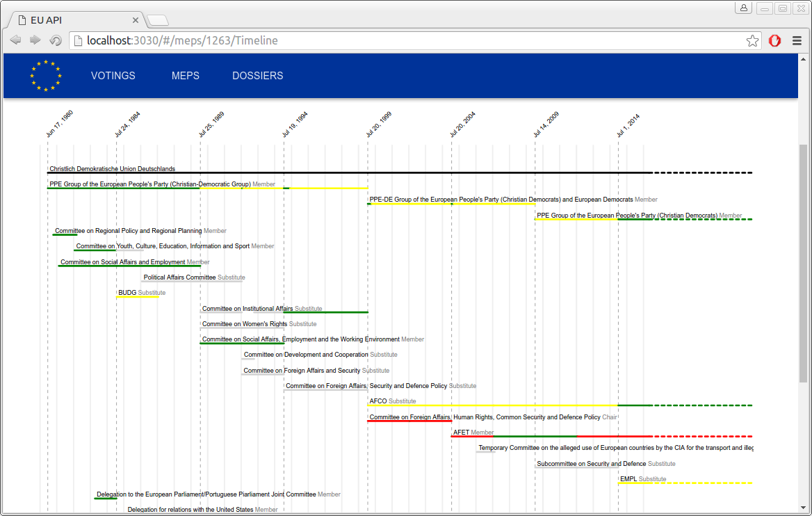Select the Jun 17, 1980 timeline marker

pos(59,124)
